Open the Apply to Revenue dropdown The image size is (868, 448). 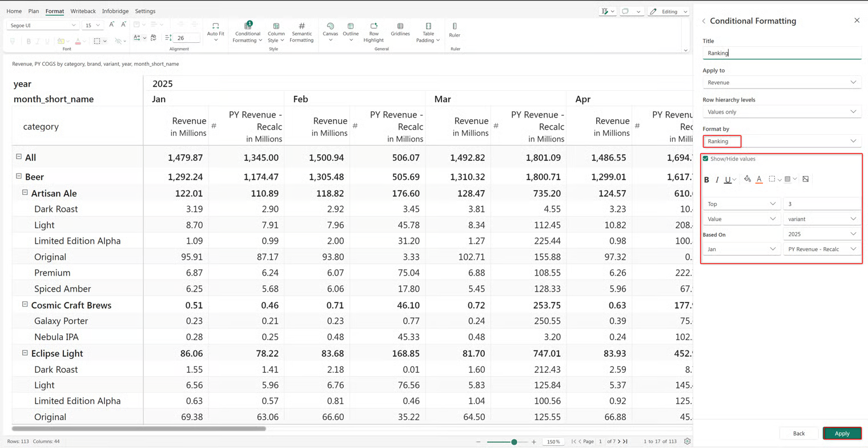click(x=782, y=82)
